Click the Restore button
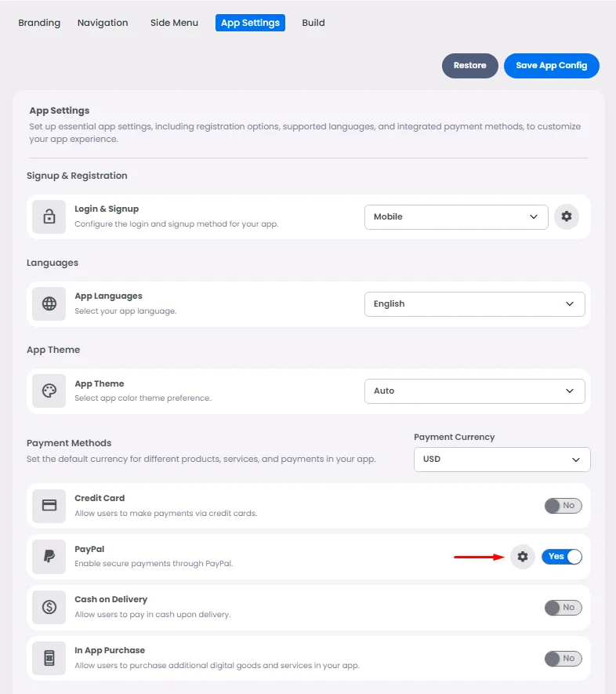 (x=469, y=66)
